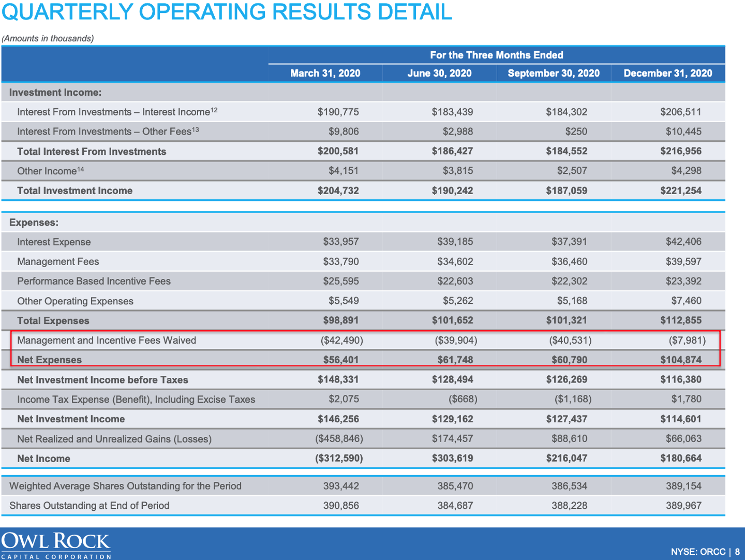Click the Management and Incentive Fees Waived label

click(107, 340)
